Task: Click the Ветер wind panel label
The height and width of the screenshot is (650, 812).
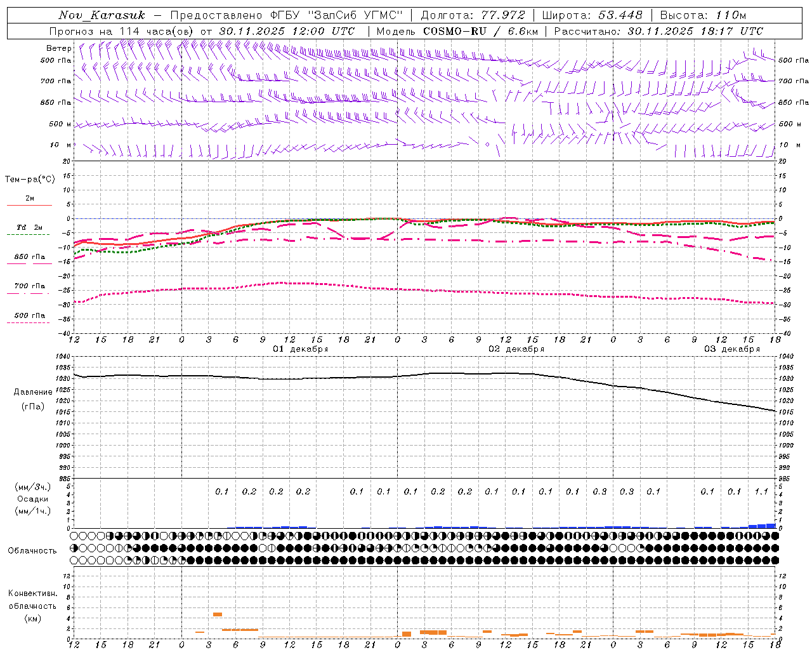Action: click(59, 48)
